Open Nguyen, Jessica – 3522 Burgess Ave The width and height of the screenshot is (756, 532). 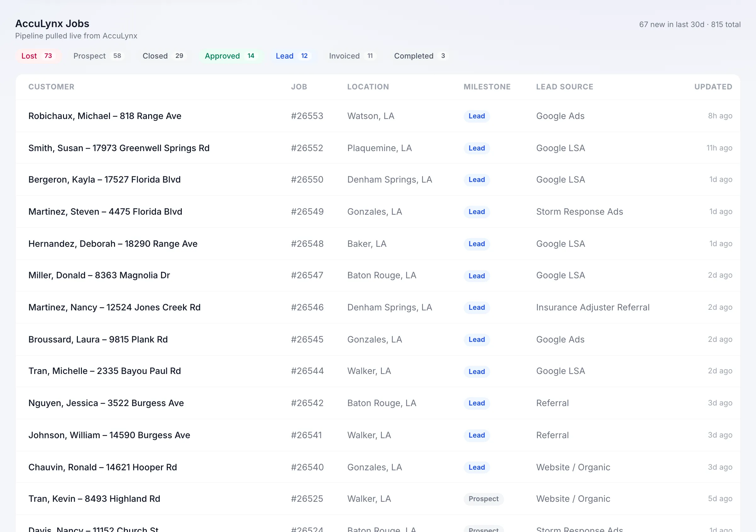106,403
